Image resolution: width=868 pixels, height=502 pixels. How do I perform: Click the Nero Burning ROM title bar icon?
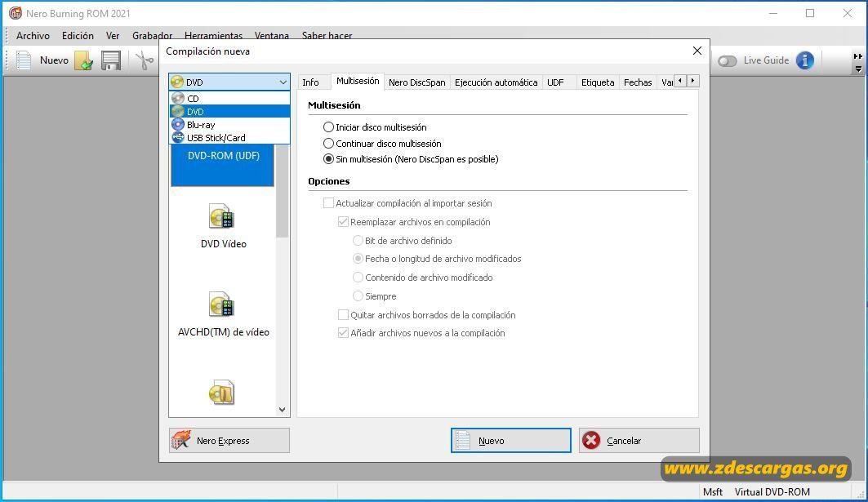15,13
